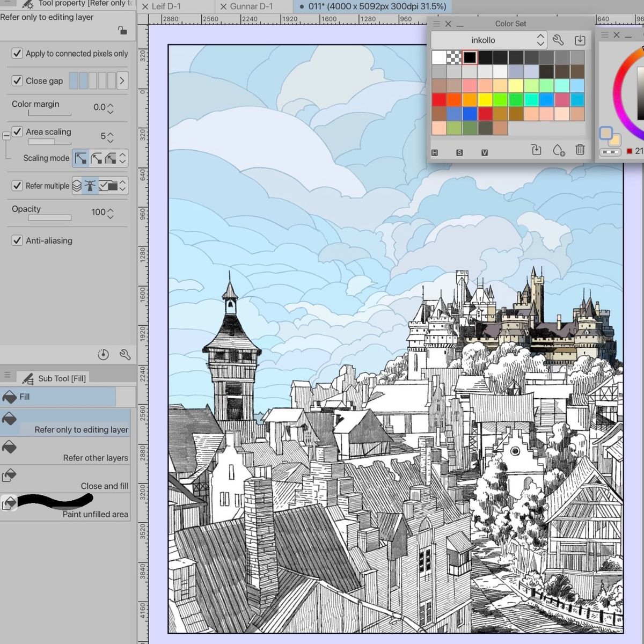Minimize the Color Wheel panel
The image size is (644, 644).
(628, 35)
